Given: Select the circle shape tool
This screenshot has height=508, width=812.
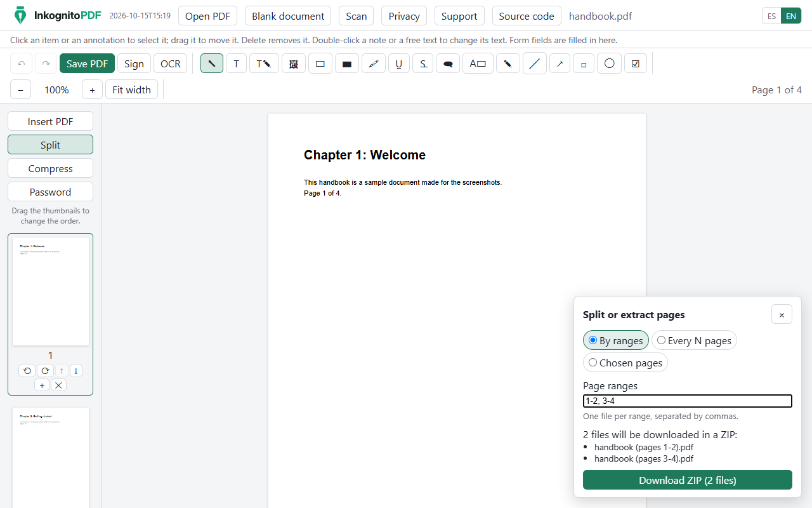Looking at the screenshot, I should coord(609,63).
